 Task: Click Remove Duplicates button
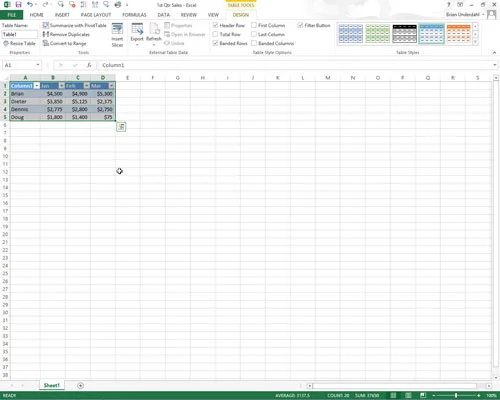[66, 34]
